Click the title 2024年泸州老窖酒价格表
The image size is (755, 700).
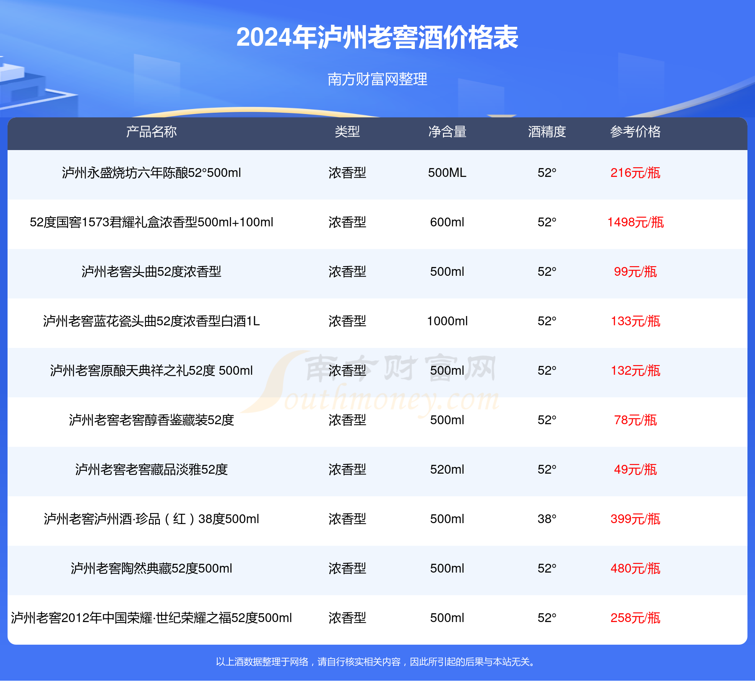[x=377, y=38]
